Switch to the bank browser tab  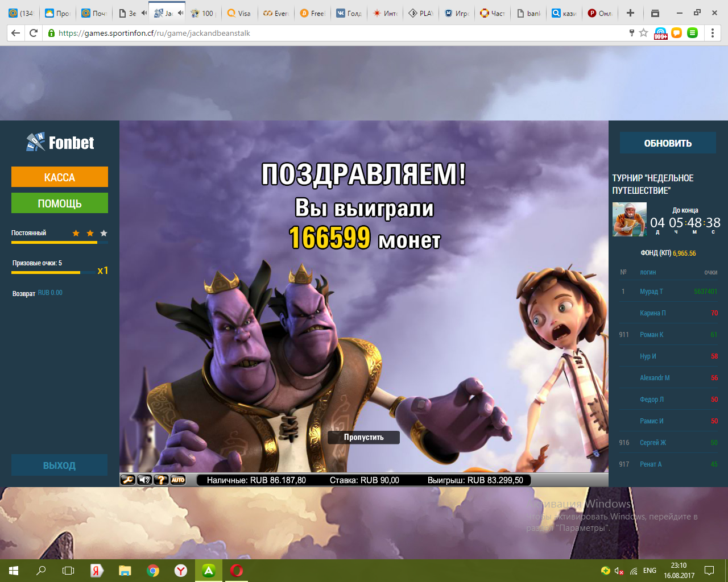tap(529, 13)
